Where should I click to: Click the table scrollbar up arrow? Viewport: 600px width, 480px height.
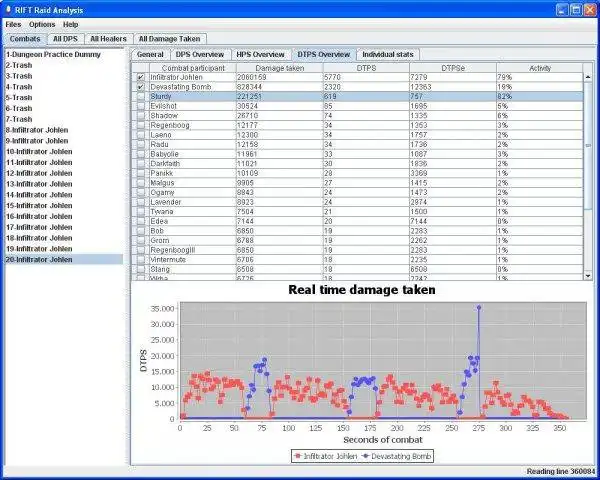point(588,77)
